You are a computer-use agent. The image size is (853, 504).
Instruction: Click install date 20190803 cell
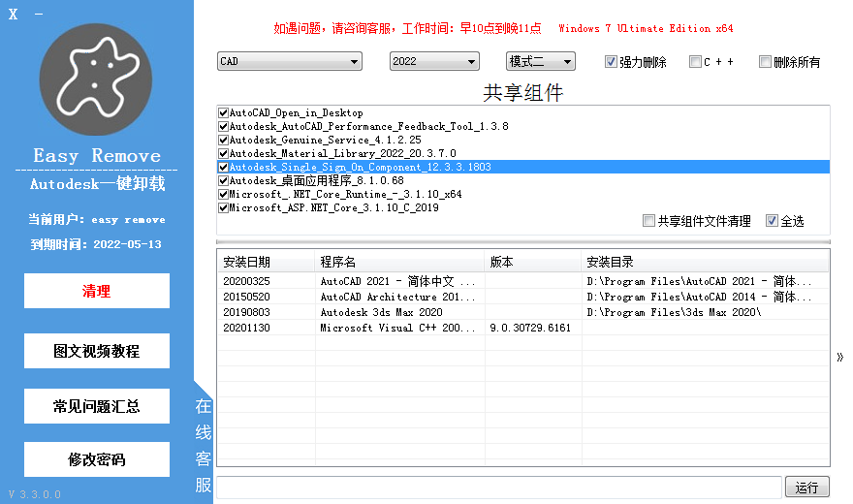[x=246, y=312]
